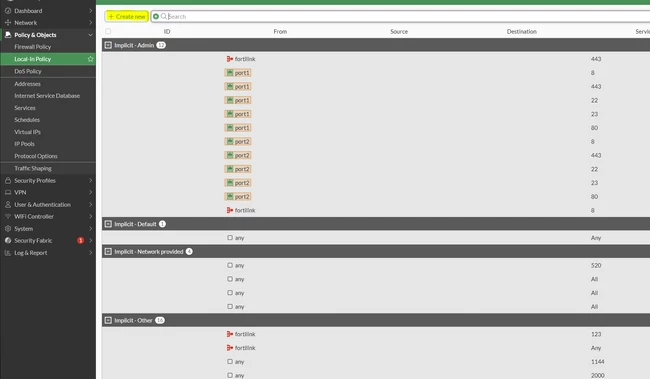Tick the select-all checkbox in table header

[108, 31]
